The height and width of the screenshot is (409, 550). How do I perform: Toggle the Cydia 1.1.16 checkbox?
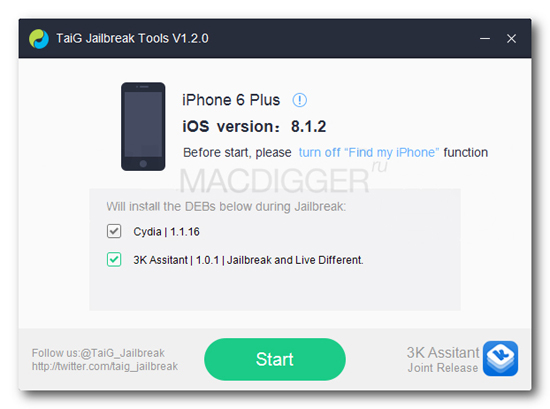(114, 231)
